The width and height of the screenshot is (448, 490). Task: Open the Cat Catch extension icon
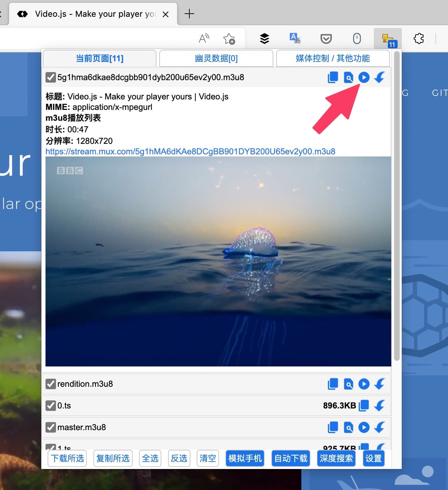[x=386, y=38]
